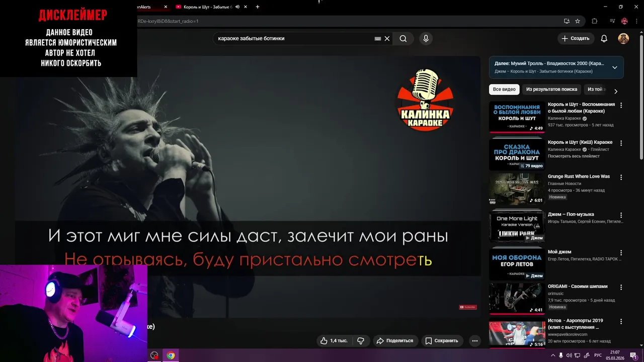The image size is (644, 362).
Task: Switch keyboard language РУС in taskbar
Action: pos(598,355)
